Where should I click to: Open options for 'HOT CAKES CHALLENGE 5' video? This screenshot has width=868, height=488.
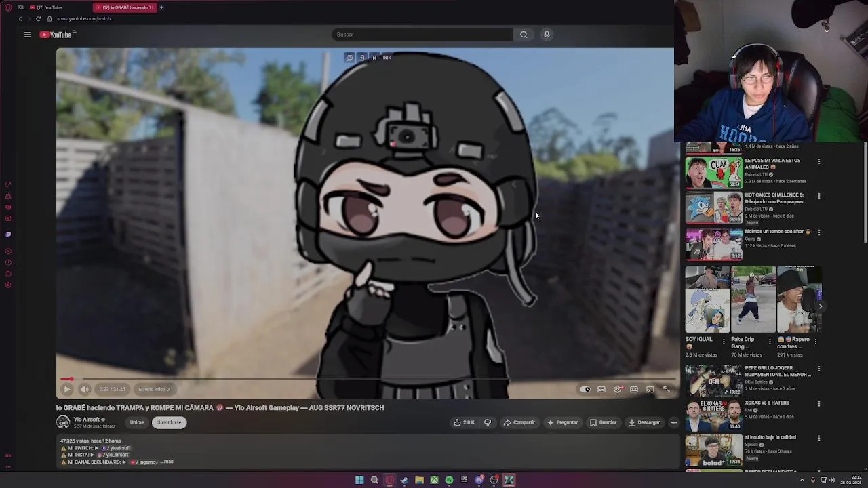point(818,196)
